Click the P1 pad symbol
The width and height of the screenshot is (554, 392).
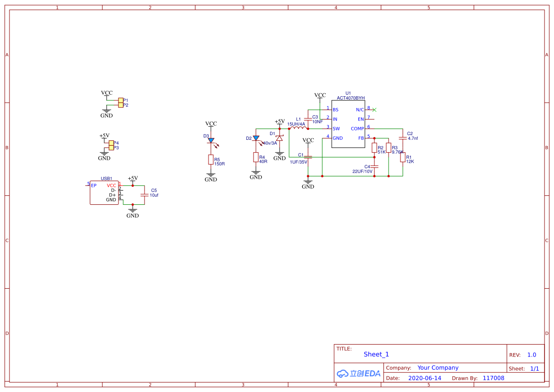pyautogui.click(x=121, y=100)
